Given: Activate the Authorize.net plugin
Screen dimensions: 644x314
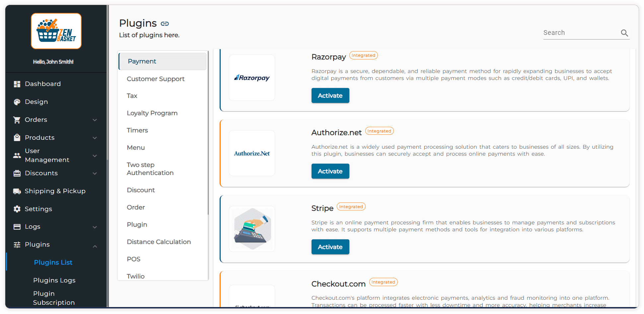Looking at the screenshot, I should click(x=330, y=171).
